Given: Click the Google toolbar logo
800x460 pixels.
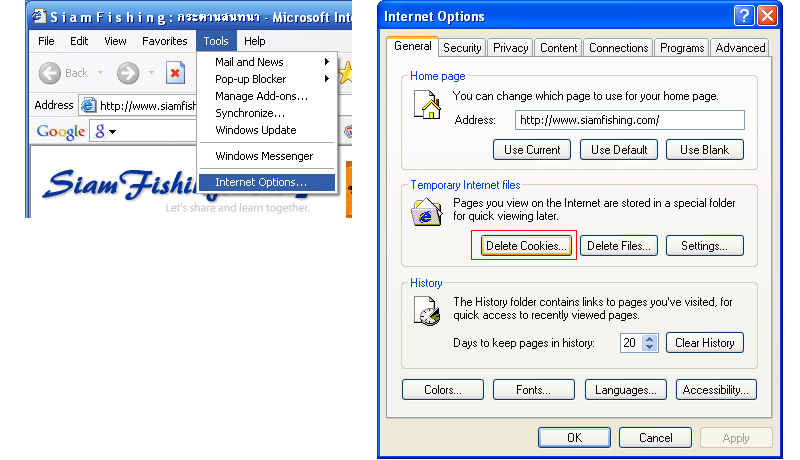Looking at the screenshot, I should click(61, 132).
